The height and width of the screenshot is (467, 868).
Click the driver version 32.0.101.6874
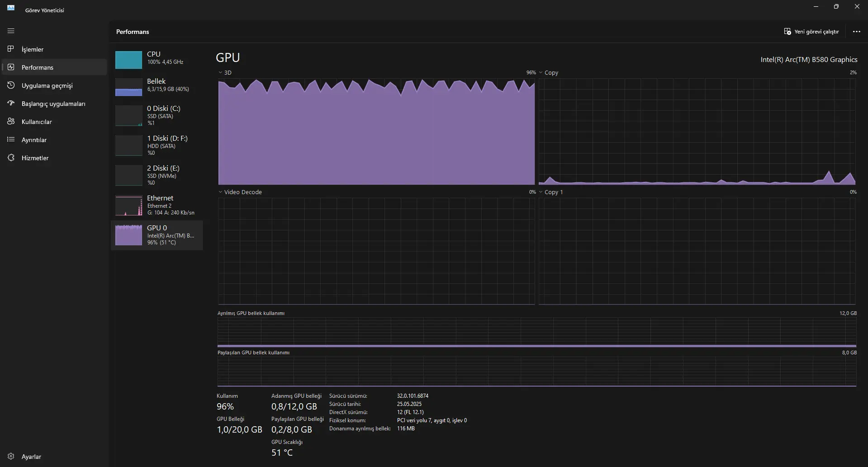tap(413, 396)
